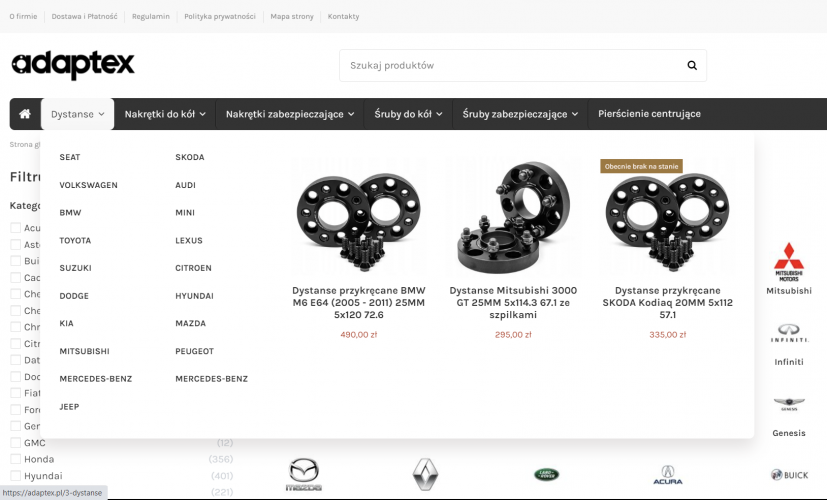Choose VOLKSWAGEN in the Dystanse menu

(89, 185)
